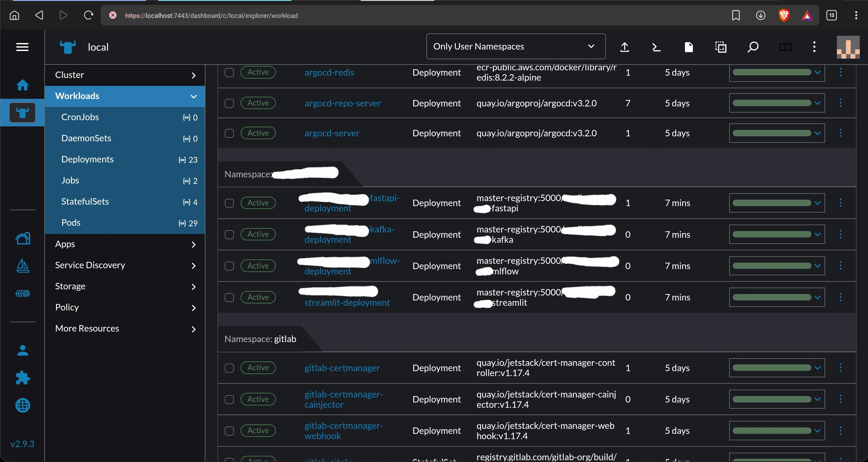
Task: Open the gitlab-certmanager deployment link
Action: (342, 368)
